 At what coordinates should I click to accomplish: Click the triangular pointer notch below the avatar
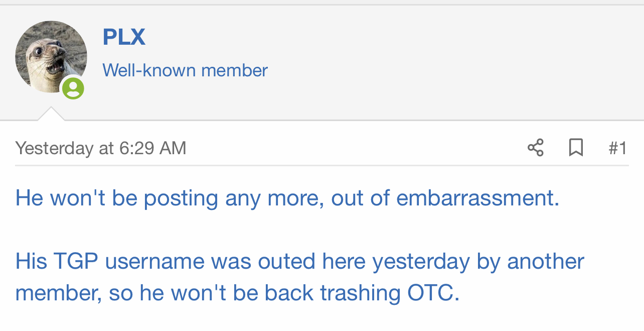tap(51, 115)
